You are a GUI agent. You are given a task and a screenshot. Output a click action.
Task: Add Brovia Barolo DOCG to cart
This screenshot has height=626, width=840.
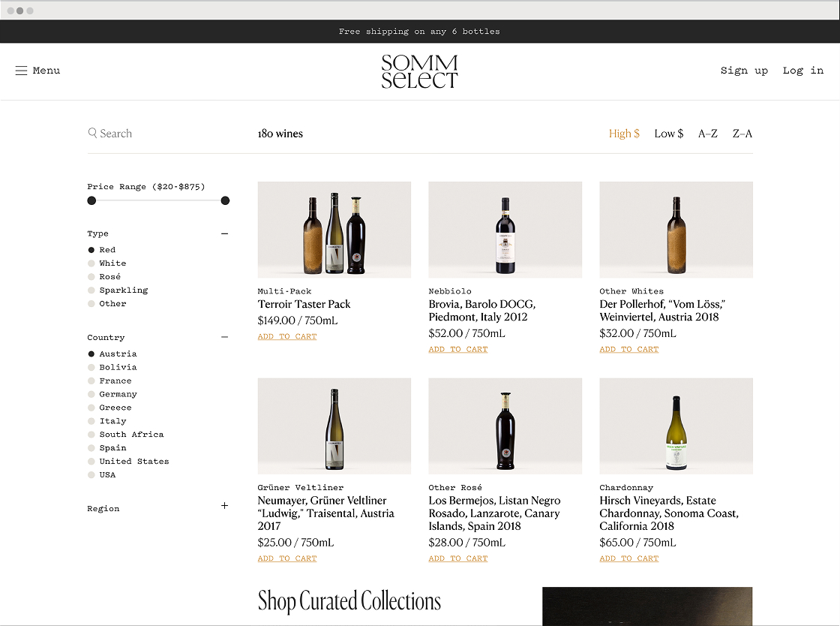(x=458, y=349)
